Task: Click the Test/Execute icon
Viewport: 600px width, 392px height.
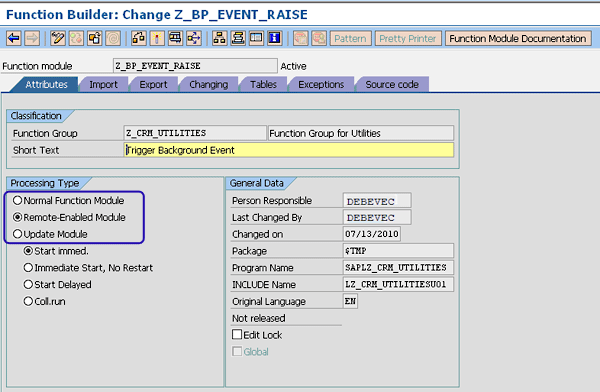Action: (175, 38)
